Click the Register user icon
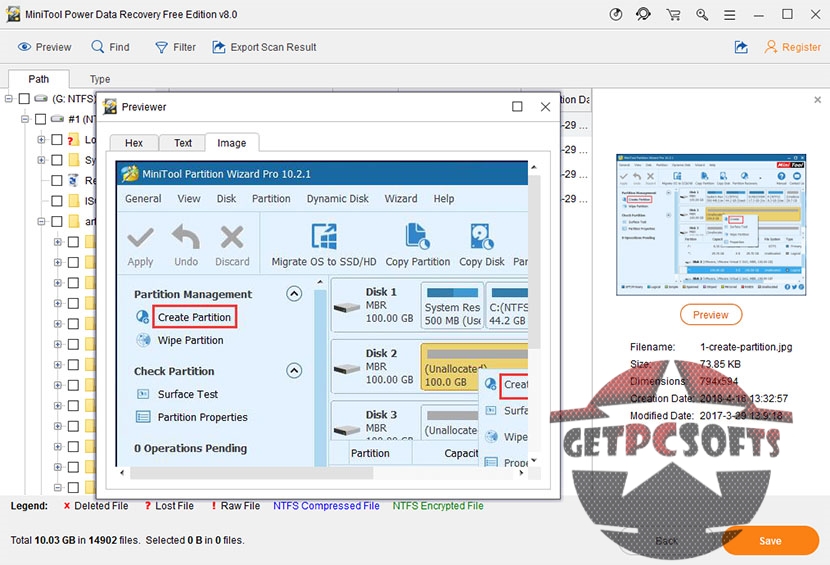830x565 pixels. point(771,47)
